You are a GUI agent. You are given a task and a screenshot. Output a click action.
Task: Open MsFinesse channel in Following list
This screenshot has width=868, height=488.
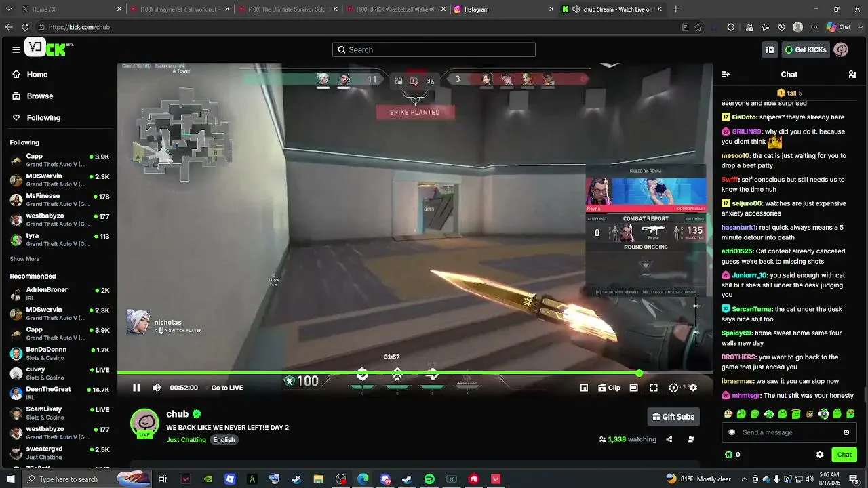(x=60, y=200)
